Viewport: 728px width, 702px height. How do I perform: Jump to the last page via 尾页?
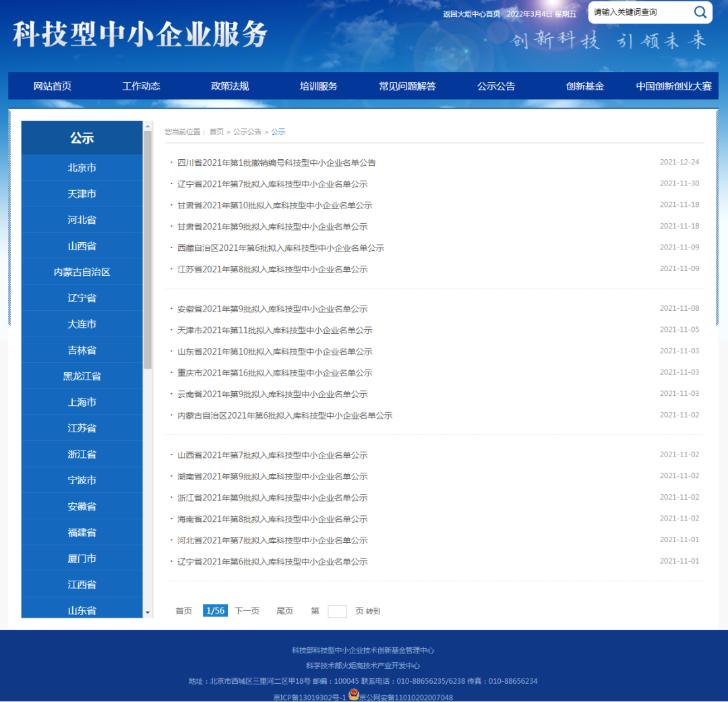coord(284,610)
